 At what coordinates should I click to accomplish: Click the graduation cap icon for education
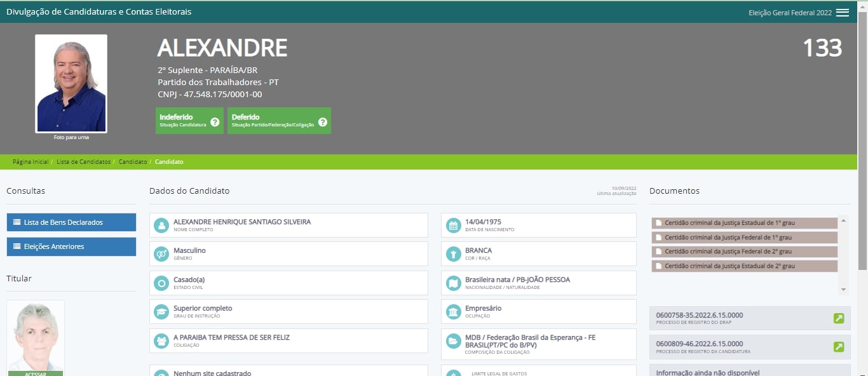pos(161,312)
